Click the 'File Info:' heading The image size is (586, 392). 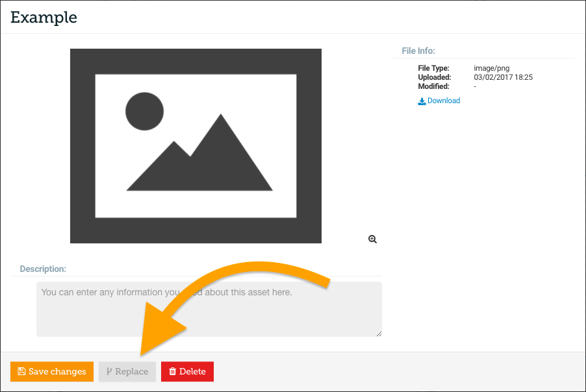point(418,51)
